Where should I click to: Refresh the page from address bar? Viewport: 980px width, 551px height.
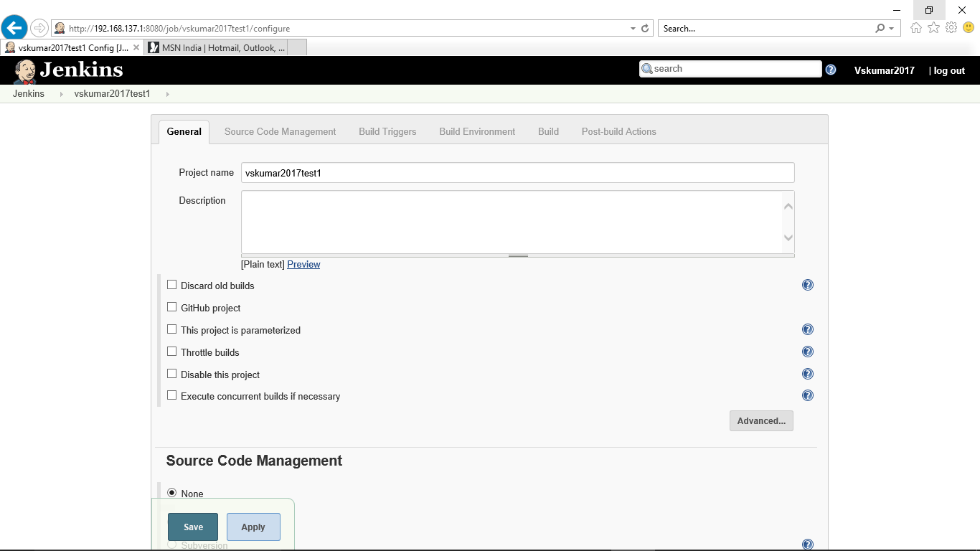click(645, 29)
